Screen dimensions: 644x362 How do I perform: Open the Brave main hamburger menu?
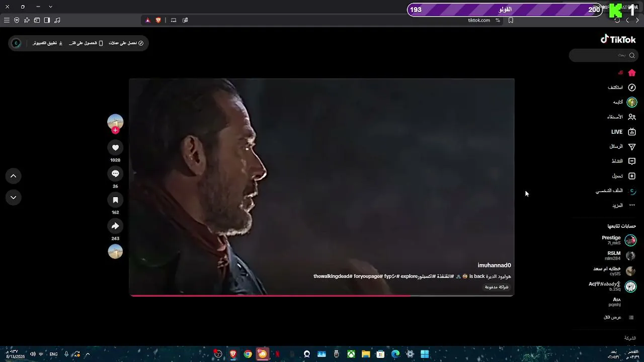[x=7, y=20]
